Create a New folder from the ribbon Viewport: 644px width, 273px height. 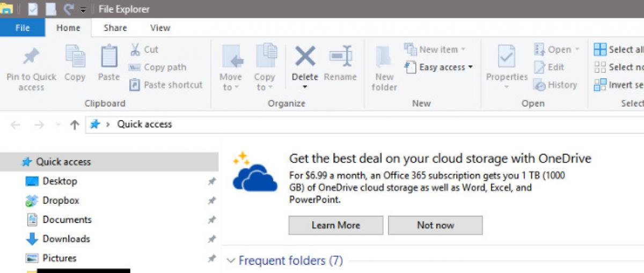(x=384, y=57)
